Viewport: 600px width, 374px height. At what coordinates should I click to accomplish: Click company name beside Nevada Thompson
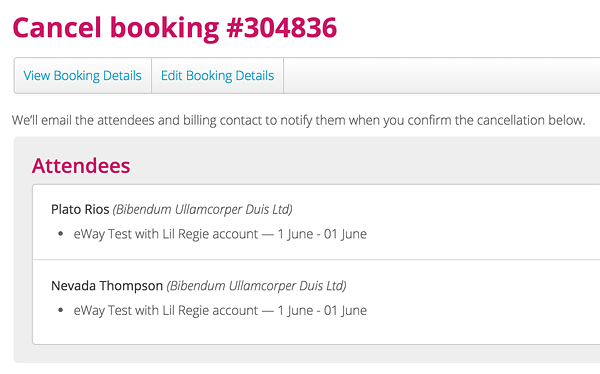[x=256, y=286]
